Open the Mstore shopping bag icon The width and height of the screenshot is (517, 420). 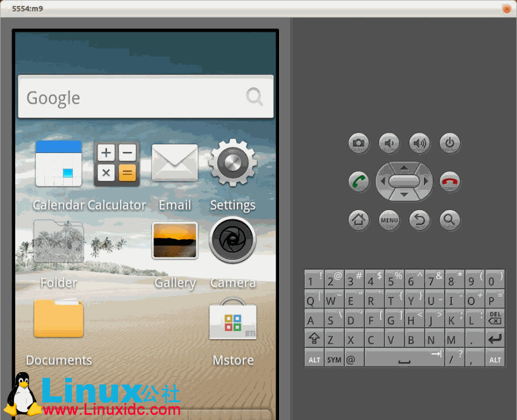233,321
